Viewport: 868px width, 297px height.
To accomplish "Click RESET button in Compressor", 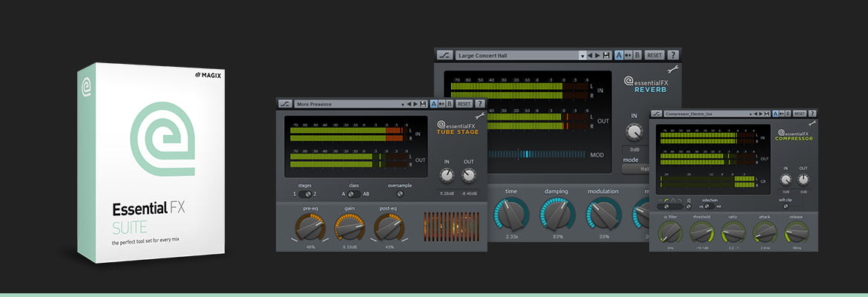I will point(799,113).
